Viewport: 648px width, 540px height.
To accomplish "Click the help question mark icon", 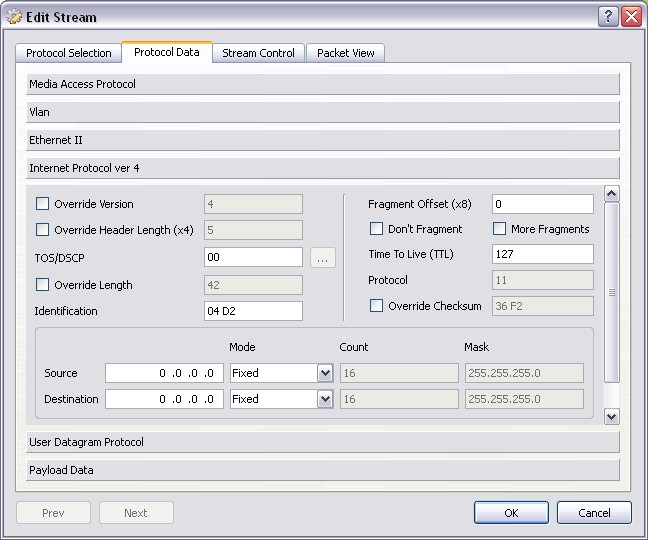I will (608, 17).
